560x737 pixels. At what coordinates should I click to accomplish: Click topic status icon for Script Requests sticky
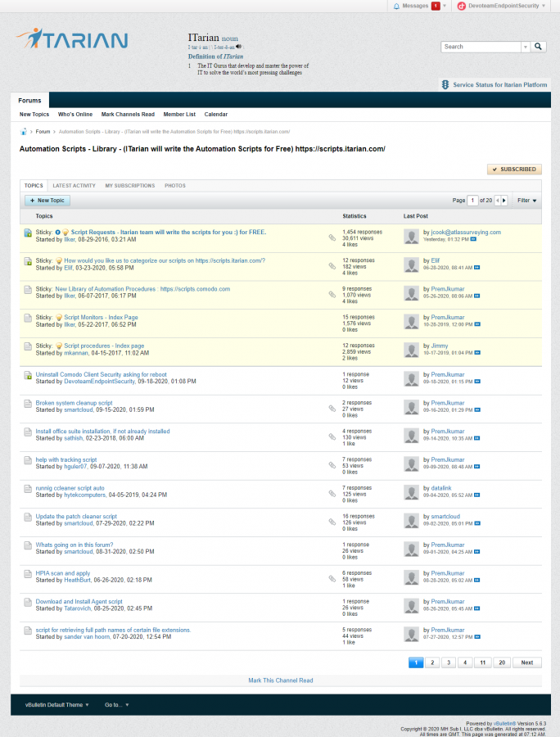(x=28, y=233)
